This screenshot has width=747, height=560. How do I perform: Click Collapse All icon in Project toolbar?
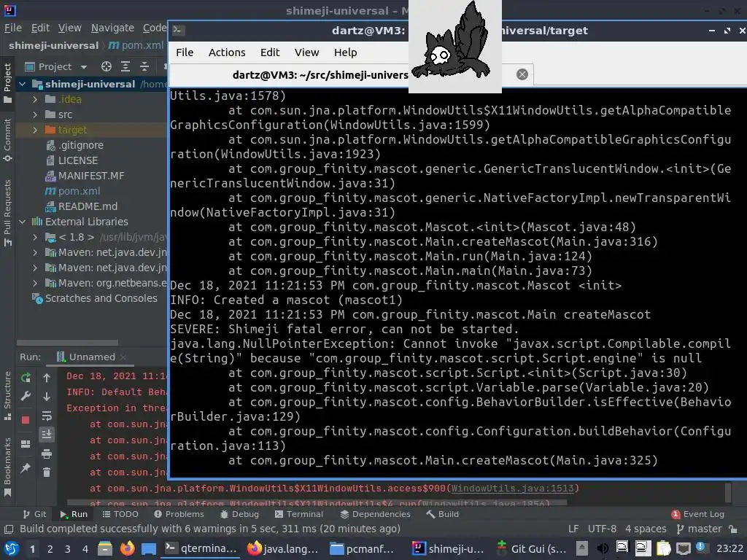144,66
